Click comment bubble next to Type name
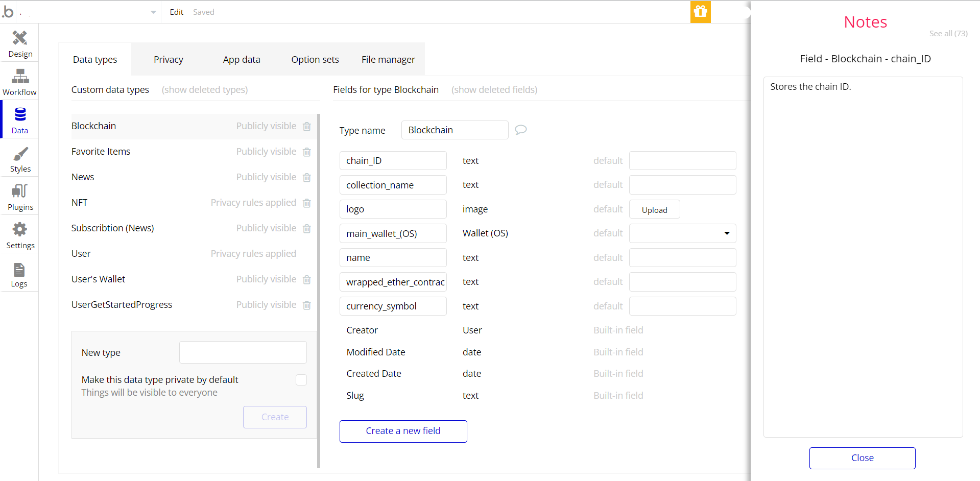The height and width of the screenshot is (481, 980). pos(520,130)
